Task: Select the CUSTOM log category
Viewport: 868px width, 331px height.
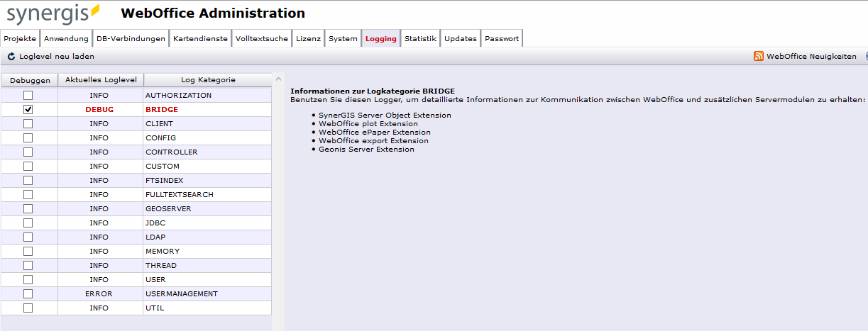Action: click(163, 166)
